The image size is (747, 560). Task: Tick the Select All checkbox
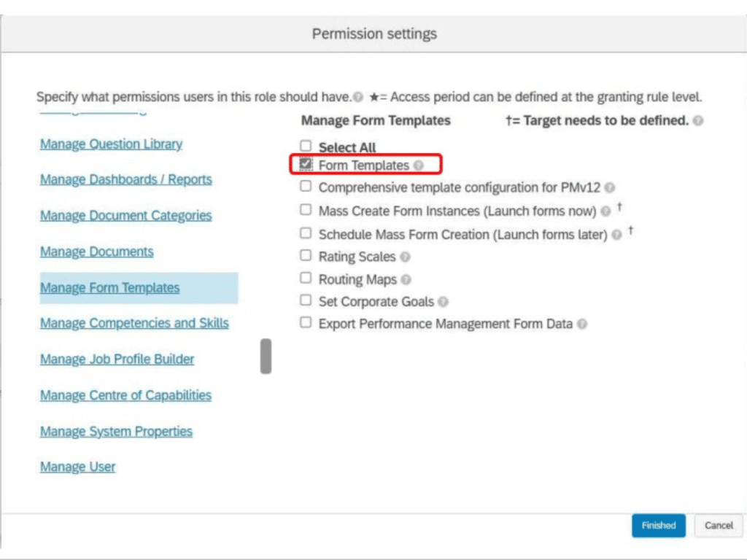306,146
